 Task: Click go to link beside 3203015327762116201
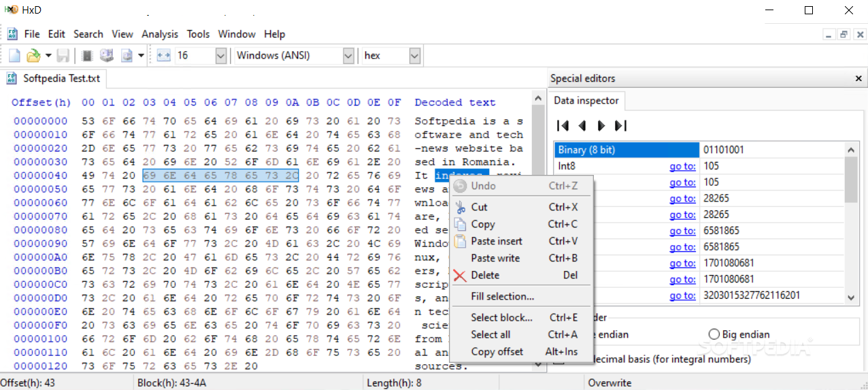tap(682, 295)
